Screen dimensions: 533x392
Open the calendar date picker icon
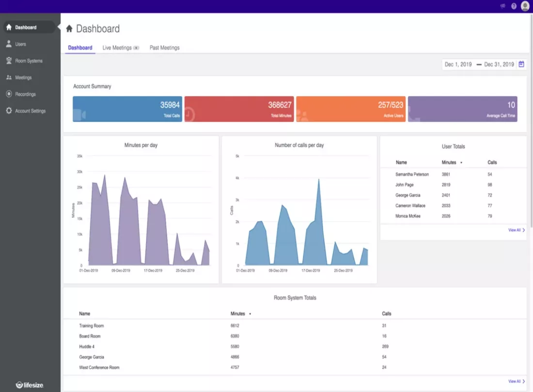(521, 64)
